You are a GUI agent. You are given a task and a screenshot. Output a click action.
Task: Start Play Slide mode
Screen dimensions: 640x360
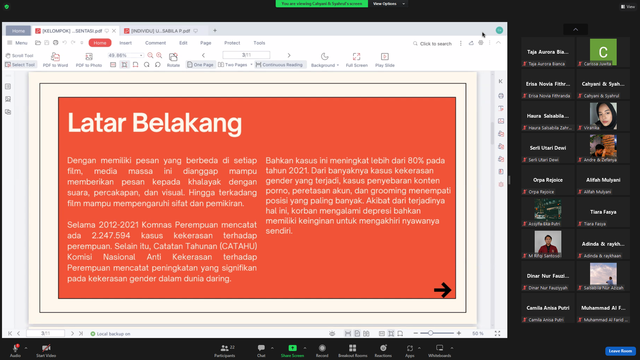click(384, 60)
